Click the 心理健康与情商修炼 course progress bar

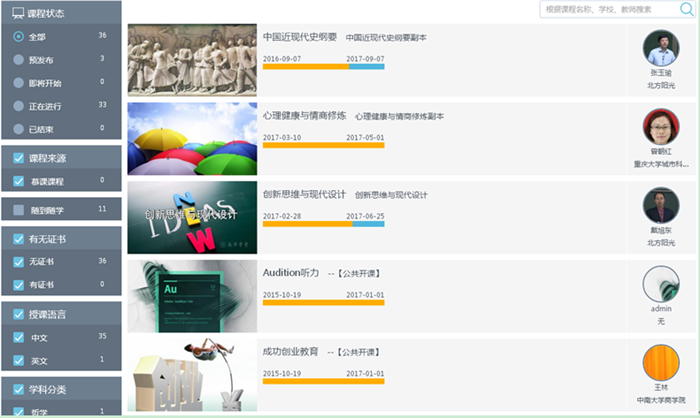pos(324,145)
